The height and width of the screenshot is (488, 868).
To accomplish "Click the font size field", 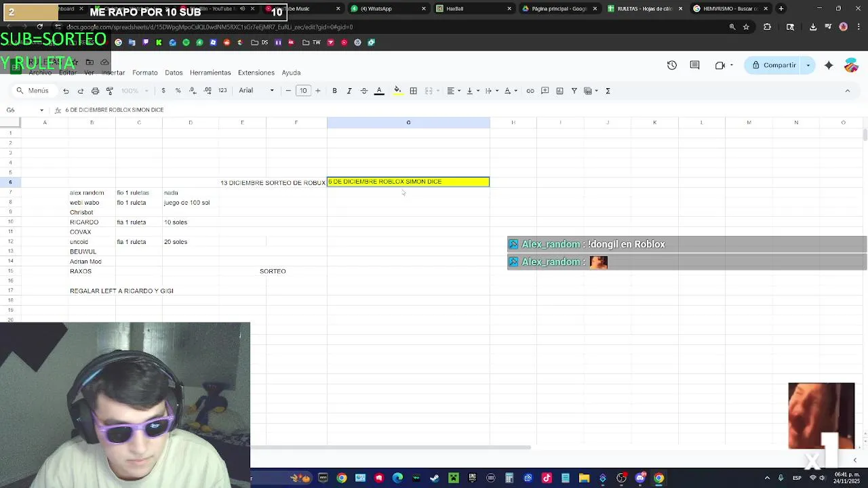I will tap(303, 91).
